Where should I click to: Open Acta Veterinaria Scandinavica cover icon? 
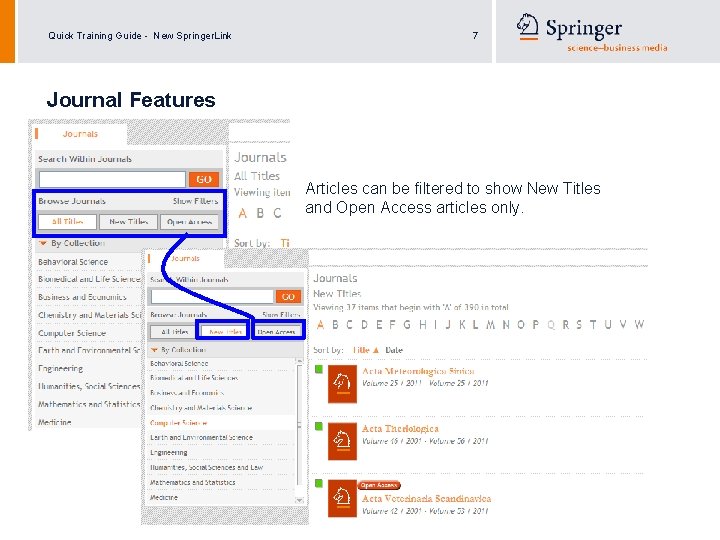click(x=342, y=499)
